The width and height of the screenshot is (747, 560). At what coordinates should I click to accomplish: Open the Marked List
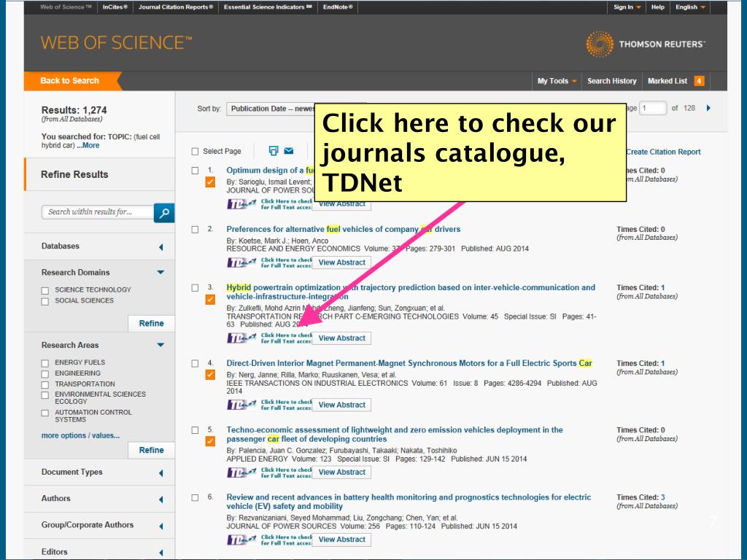click(667, 81)
